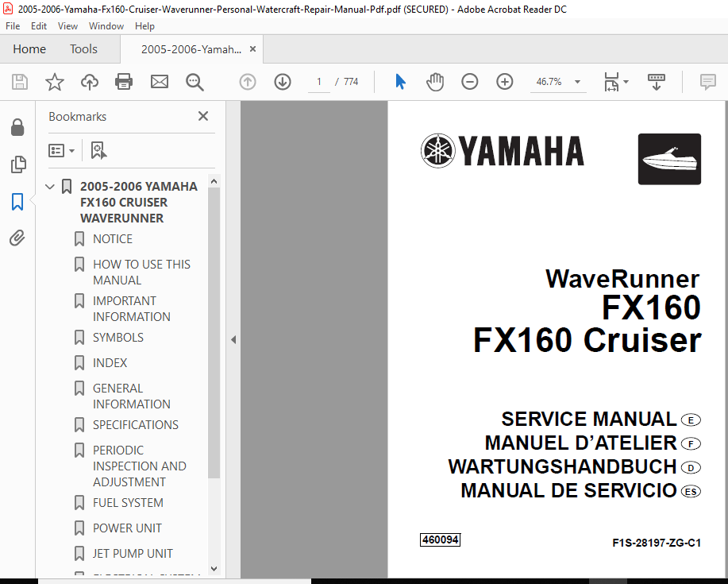728x584 pixels.
Task: Click the SERVICE MANUAL text on page
Action: pyautogui.click(x=589, y=419)
